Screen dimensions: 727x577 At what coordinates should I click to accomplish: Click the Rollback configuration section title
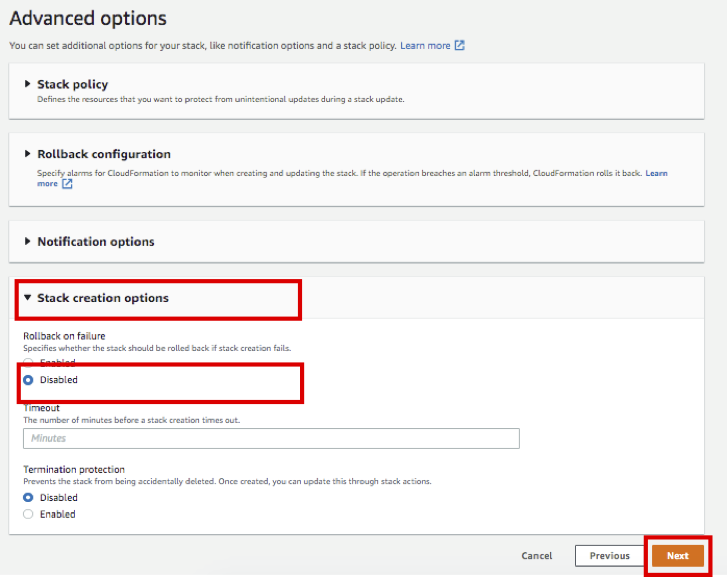tap(104, 154)
